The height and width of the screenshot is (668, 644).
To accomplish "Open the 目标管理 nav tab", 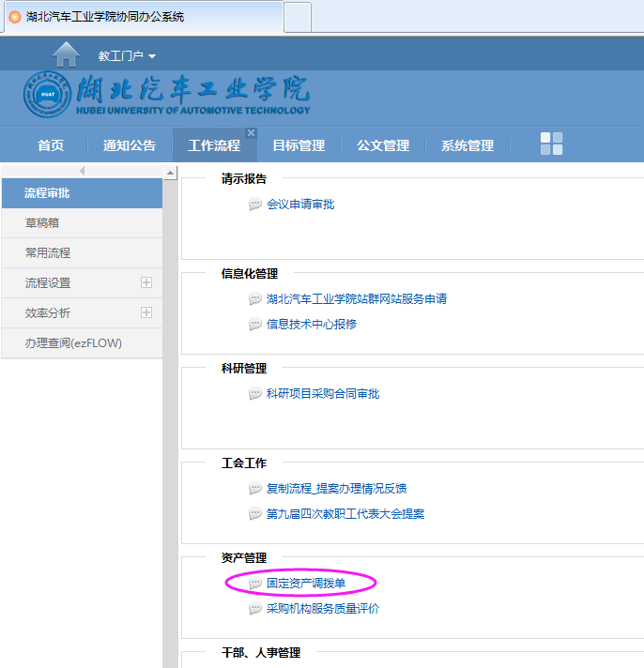I will (299, 145).
